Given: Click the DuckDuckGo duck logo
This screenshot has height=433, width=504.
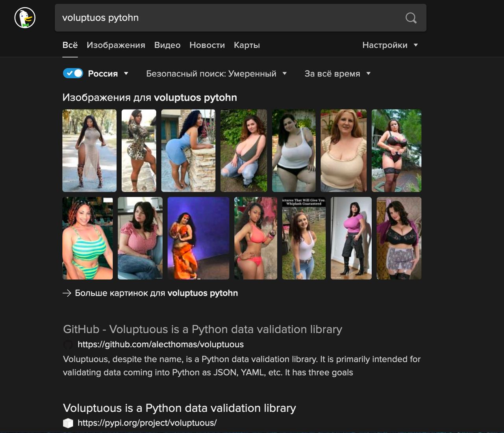Looking at the screenshot, I should (x=25, y=18).
